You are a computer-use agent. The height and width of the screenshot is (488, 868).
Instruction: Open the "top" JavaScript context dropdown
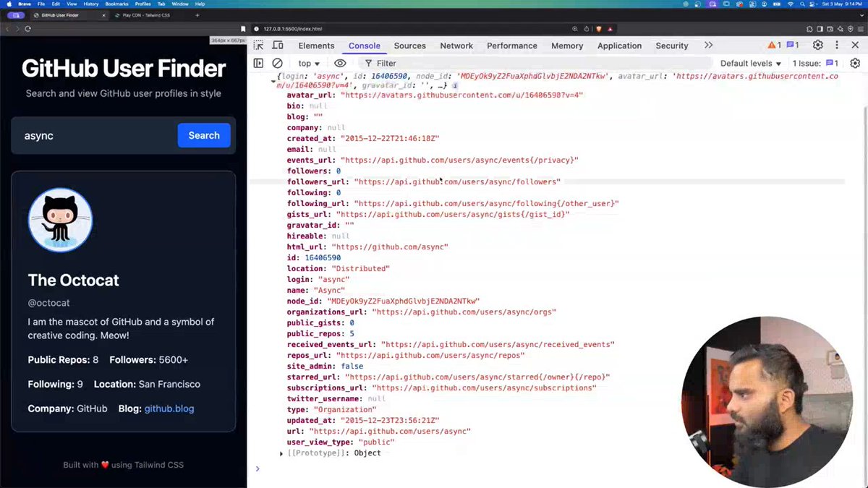tap(309, 64)
